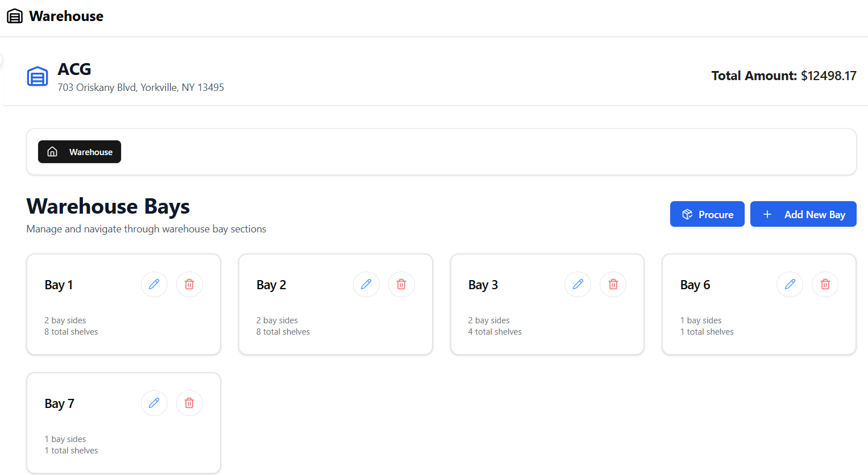Click the trash icon on Bay 2
Screen dimensions: 868x475
401,284
